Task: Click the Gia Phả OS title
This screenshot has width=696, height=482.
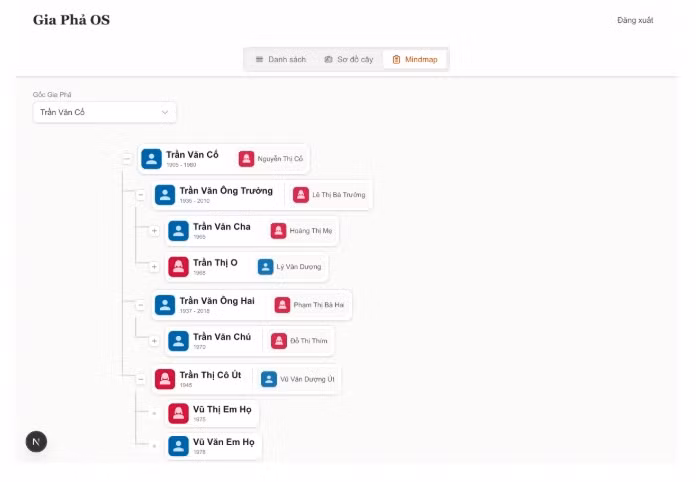Action: pos(71,20)
